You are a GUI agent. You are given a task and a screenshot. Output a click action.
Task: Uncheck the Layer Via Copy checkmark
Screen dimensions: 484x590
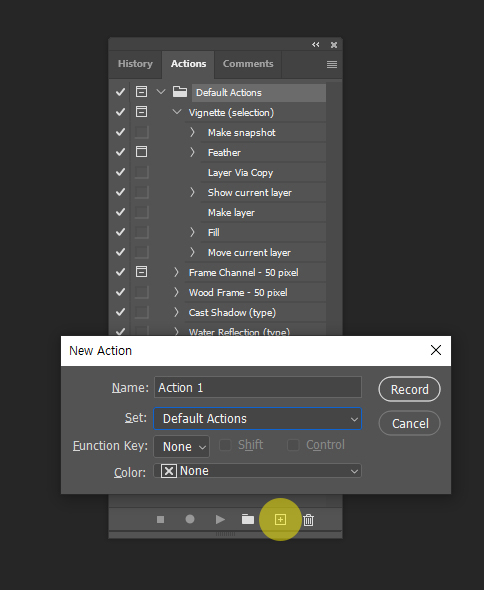(120, 172)
